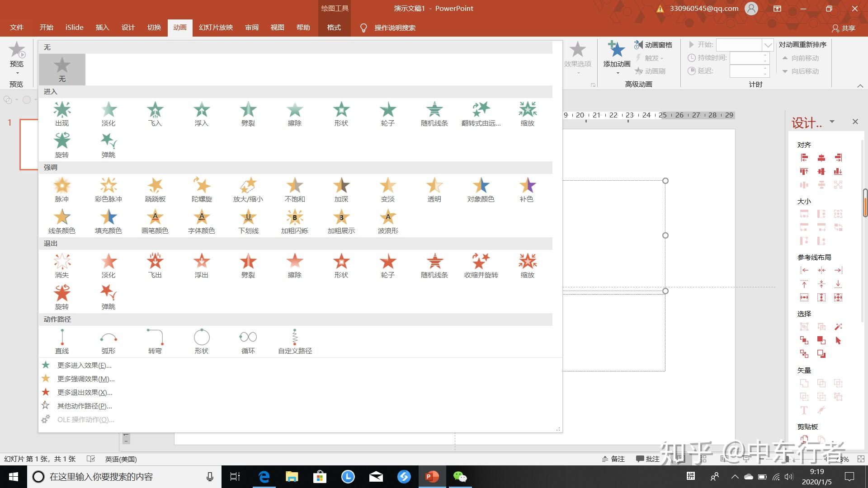Open PowerPoint from the Windows taskbar
Image resolution: width=868 pixels, height=488 pixels.
[x=432, y=477]
